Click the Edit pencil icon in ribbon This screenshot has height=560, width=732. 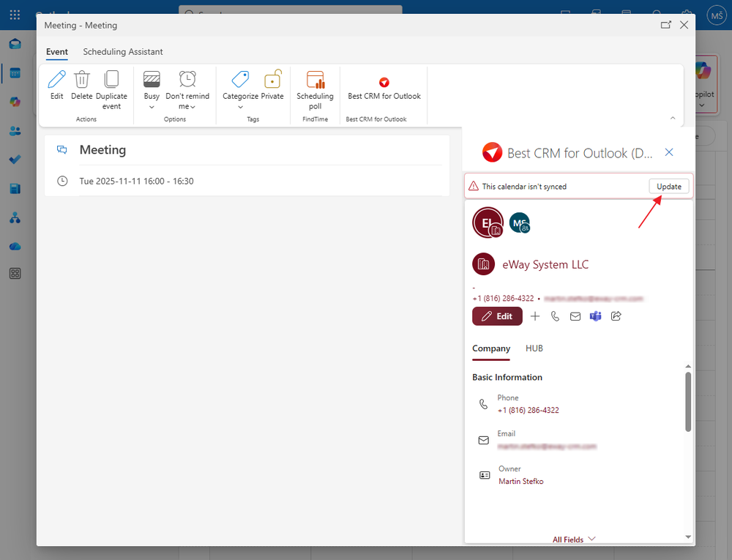point(56,80)
